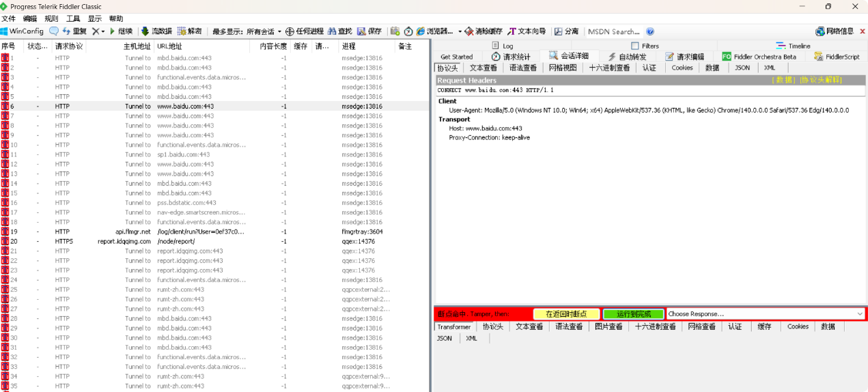This screenshot has width=868, height=392.
Task: Open the 帮助 menu
Action: click(116, 18)
